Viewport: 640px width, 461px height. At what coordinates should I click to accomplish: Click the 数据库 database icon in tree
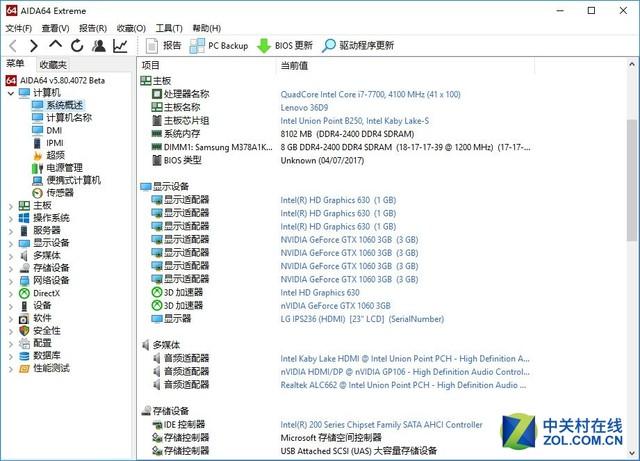[x=24, y=356]
